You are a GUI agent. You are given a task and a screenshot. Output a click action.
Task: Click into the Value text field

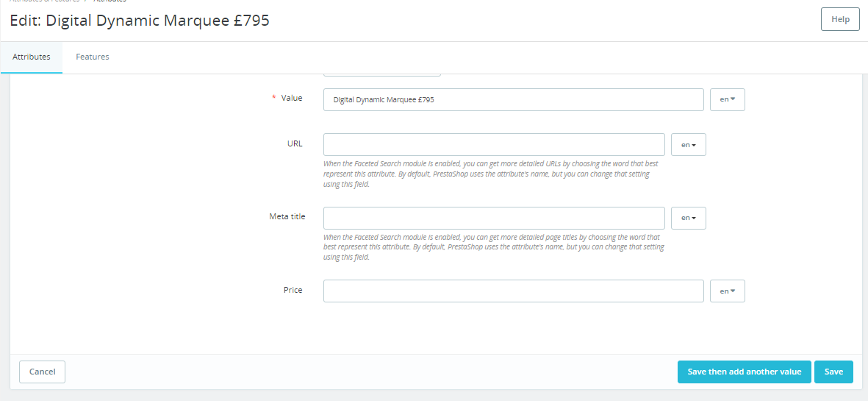click(513, 99)
